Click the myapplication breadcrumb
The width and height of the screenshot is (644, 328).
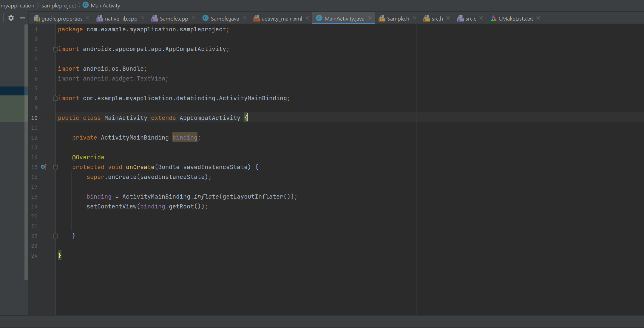tap(17, 5)
